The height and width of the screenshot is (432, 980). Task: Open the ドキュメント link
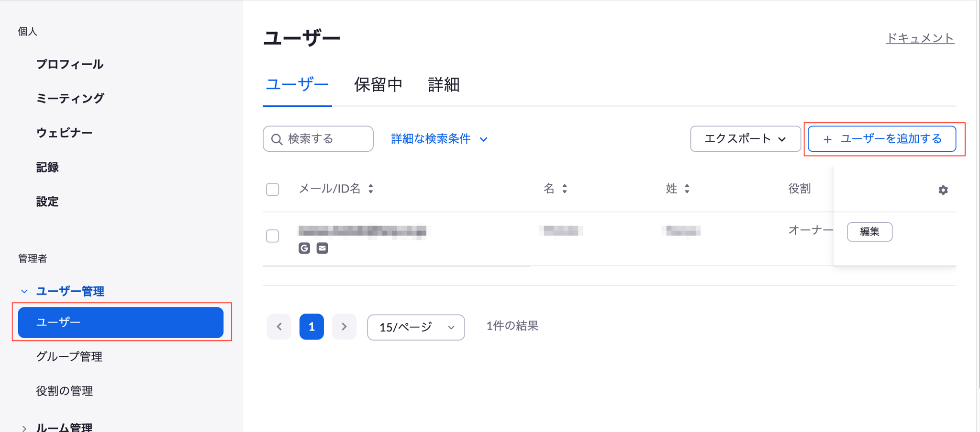tap(920, 38)
